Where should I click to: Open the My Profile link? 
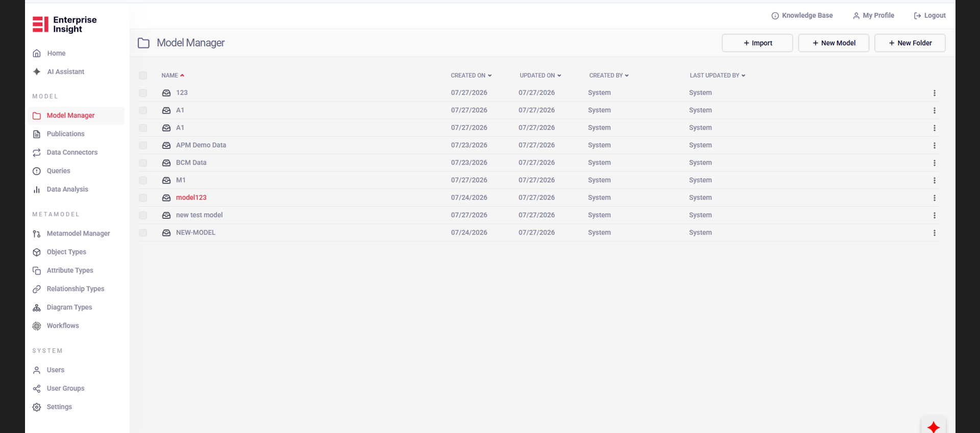click(x=873, y=16)
